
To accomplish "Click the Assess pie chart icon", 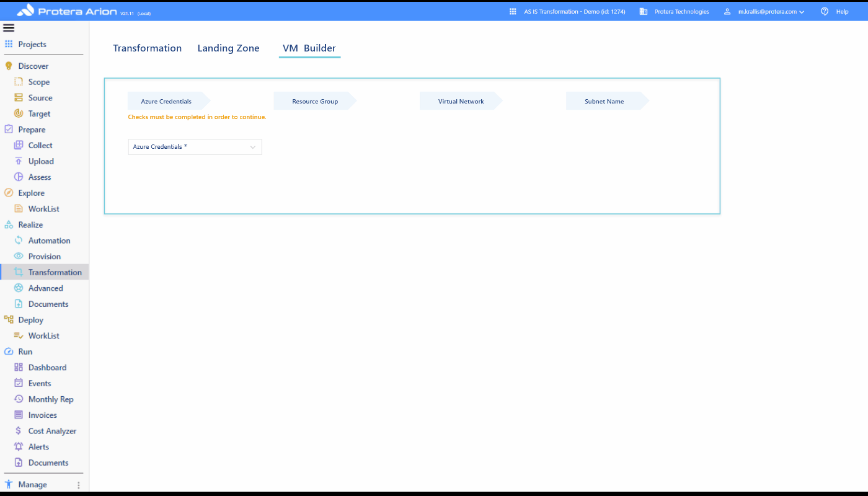I will [19, 177].
